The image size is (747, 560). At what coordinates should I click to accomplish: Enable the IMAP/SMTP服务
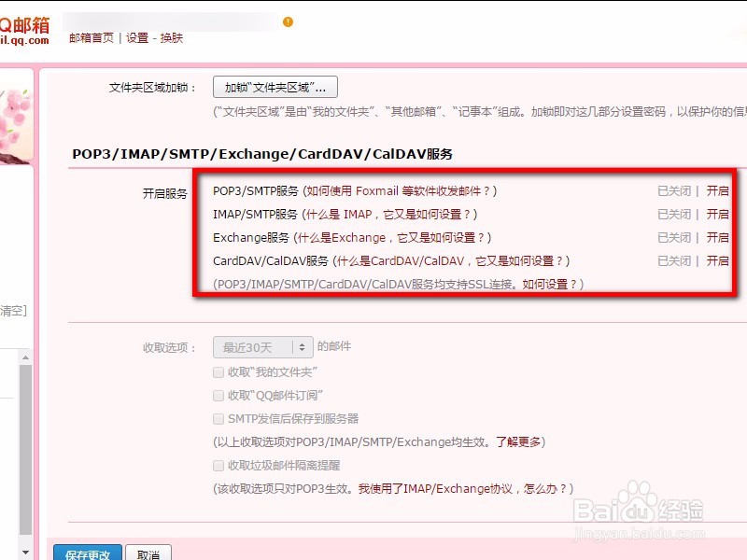(717, 215)
